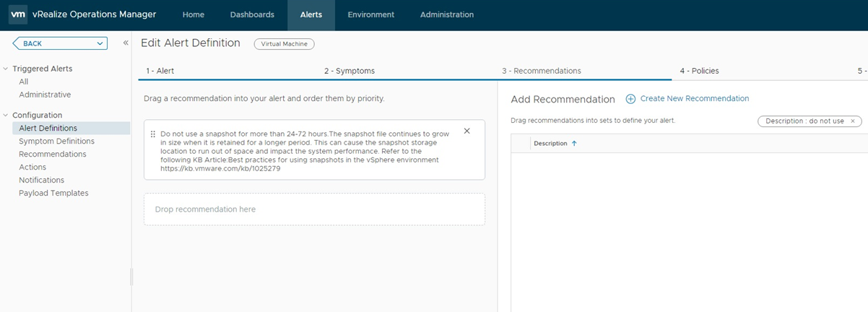Image resolution: width=868 pixels, height=312 pixels.
Task: Clear the 'do not use' description filter
Action: (853, 121)
